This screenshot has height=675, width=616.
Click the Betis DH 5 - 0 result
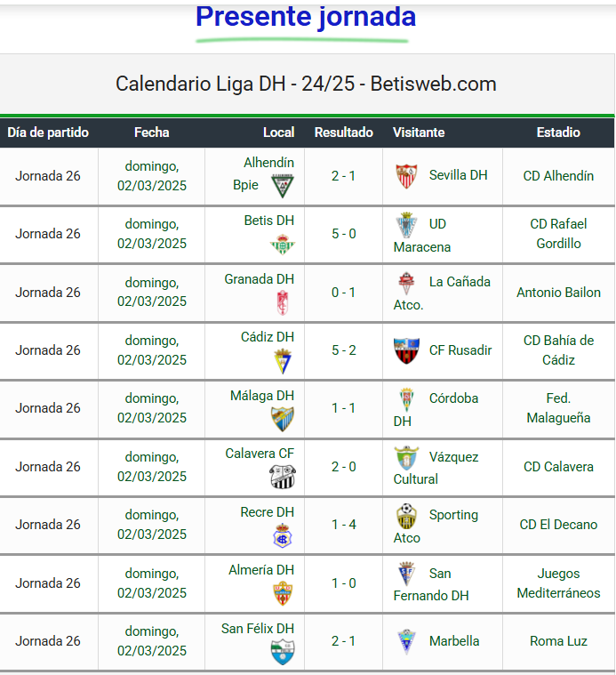[344, 234]
